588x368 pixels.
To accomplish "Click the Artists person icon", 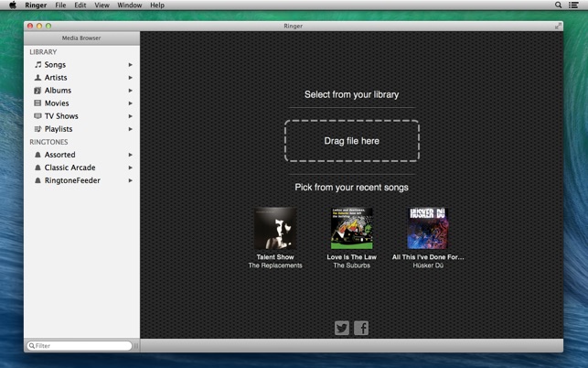I will (x=37, y=78).
